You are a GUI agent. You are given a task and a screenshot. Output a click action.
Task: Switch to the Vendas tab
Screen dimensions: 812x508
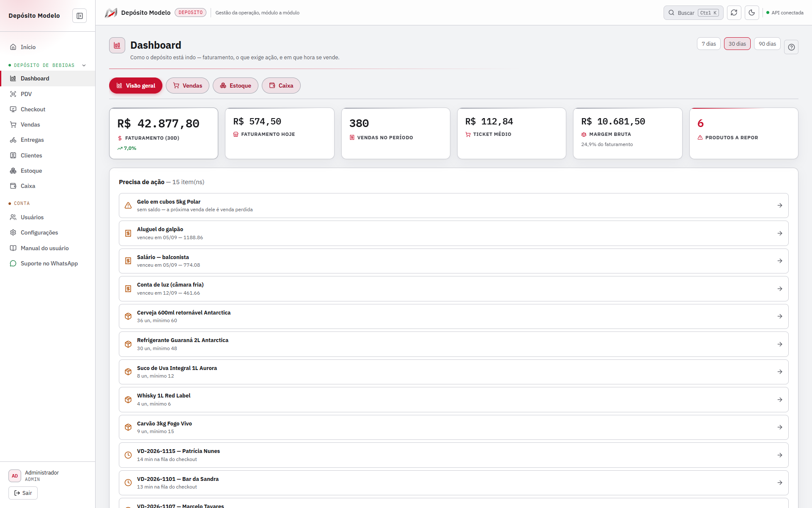pos(187,86)
